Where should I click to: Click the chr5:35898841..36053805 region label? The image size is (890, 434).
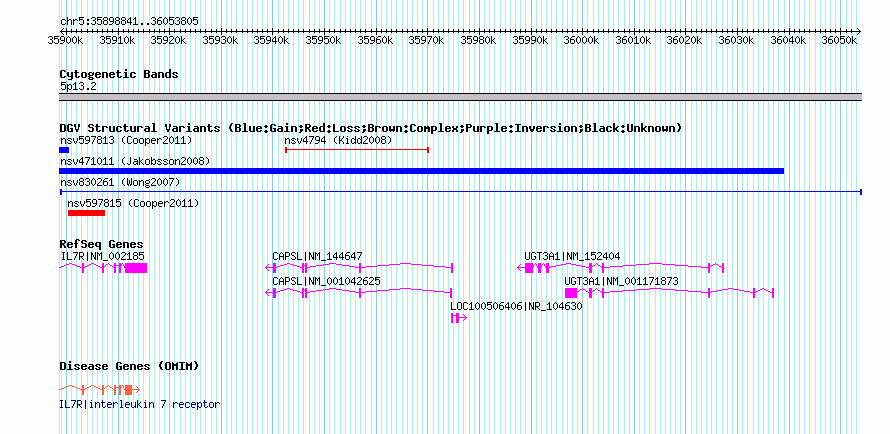pos(129,22)
